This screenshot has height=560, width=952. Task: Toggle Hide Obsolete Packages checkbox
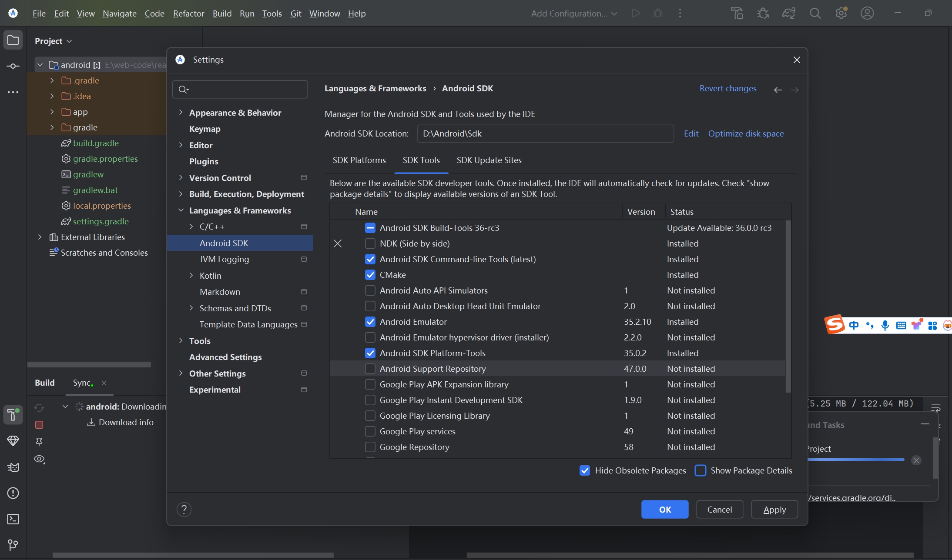tap(585, 470)
